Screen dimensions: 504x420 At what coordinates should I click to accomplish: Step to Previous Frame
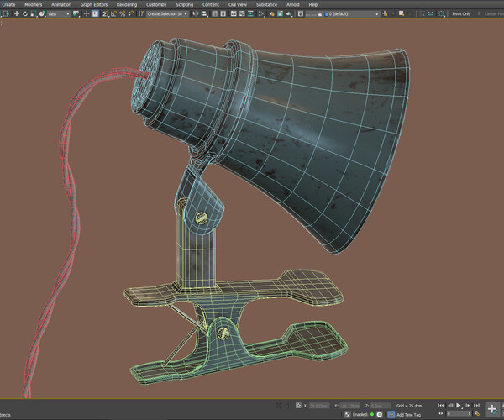click(450, 406)
